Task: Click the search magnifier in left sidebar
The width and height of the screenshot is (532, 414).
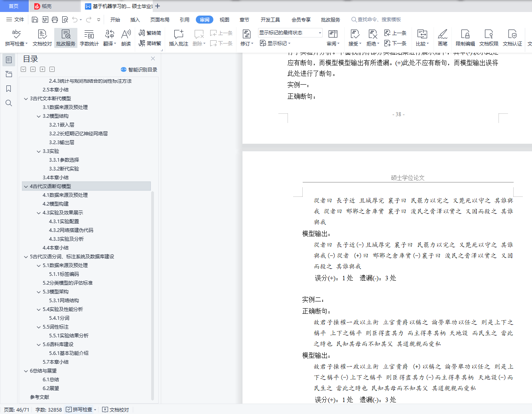Action: click(9, 103)
